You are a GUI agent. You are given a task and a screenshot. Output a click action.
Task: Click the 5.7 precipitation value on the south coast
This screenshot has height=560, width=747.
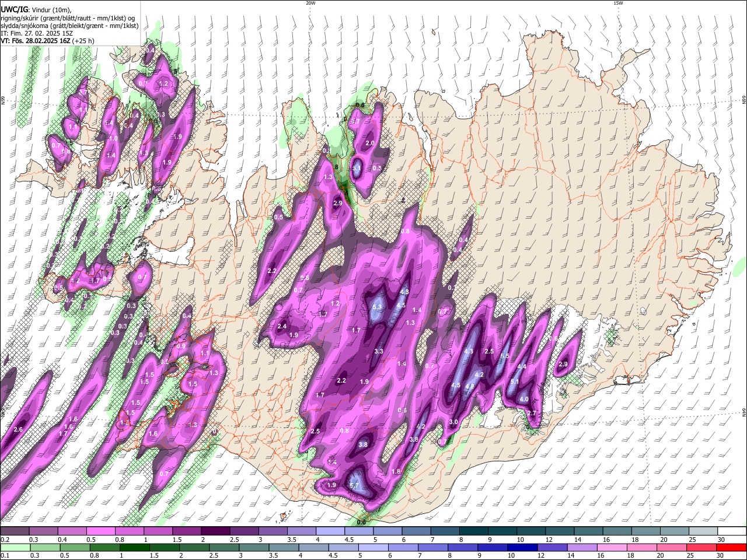click(354, 486)
